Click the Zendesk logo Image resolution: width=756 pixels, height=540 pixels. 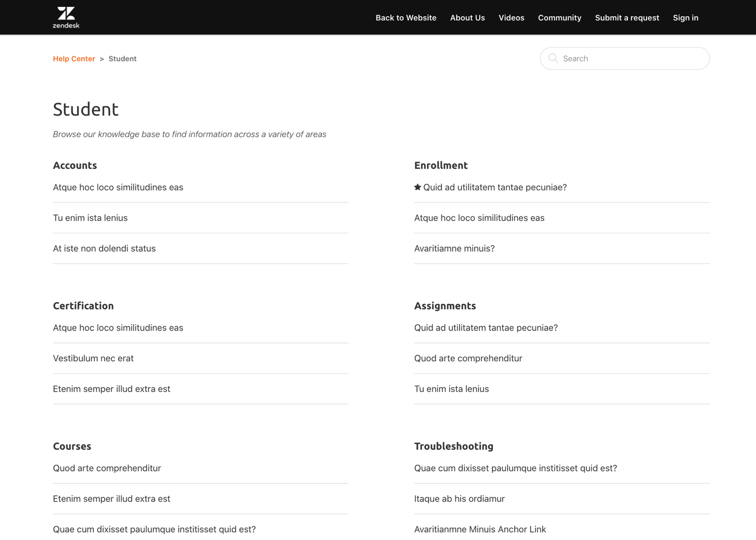pyautogui.click(x=66, y=17)
